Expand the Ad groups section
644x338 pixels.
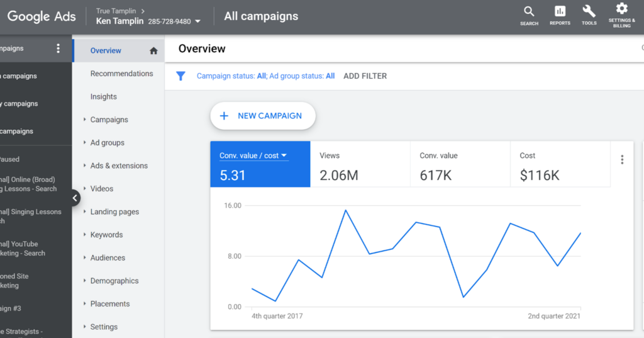(85, 143)
